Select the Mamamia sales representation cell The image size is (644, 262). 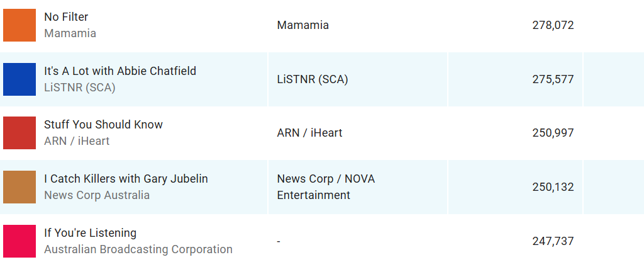click(x=303, y=25)
